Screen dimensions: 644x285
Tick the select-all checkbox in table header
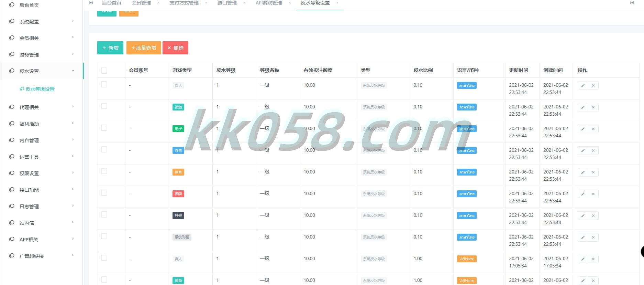[104, 71]
